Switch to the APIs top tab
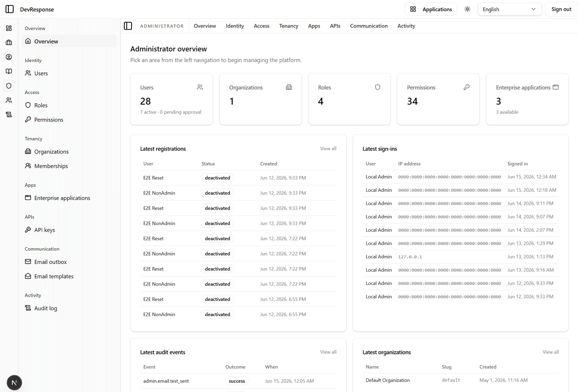This screenshot has height=392, width=578. pos(335,26)
